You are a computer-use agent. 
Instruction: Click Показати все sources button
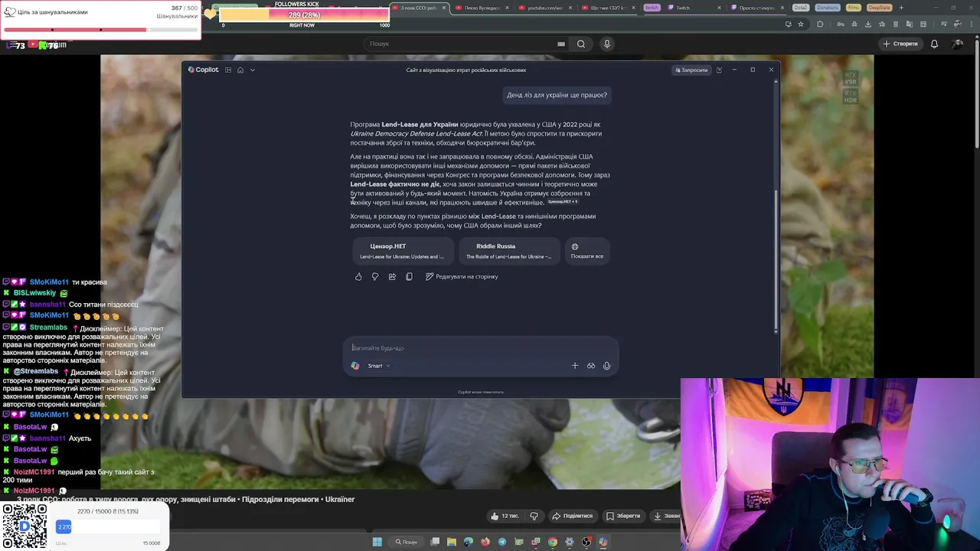click(x=587, y=251)
